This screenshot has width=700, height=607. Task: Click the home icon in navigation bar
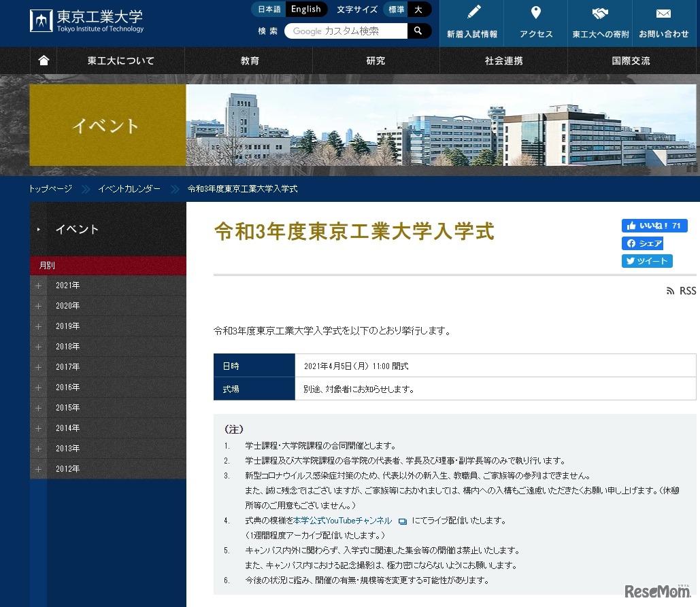click(44, 60)
